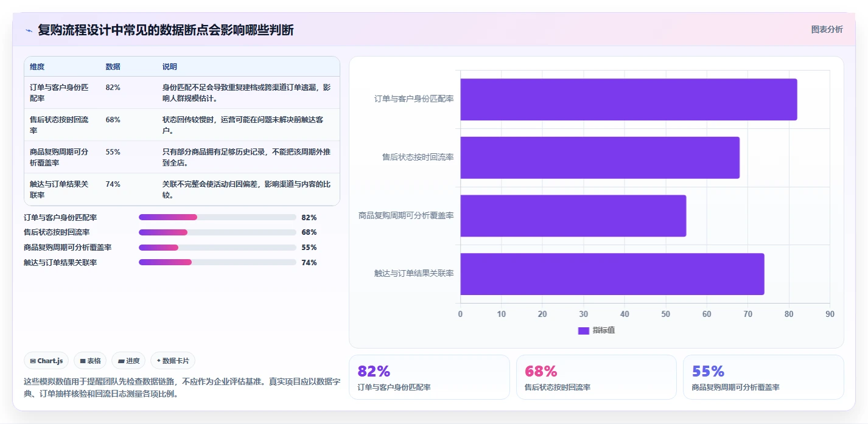Screen dimensions: 868x424
Task: Click the purple 指标值 legend color box
Action: 584,330
